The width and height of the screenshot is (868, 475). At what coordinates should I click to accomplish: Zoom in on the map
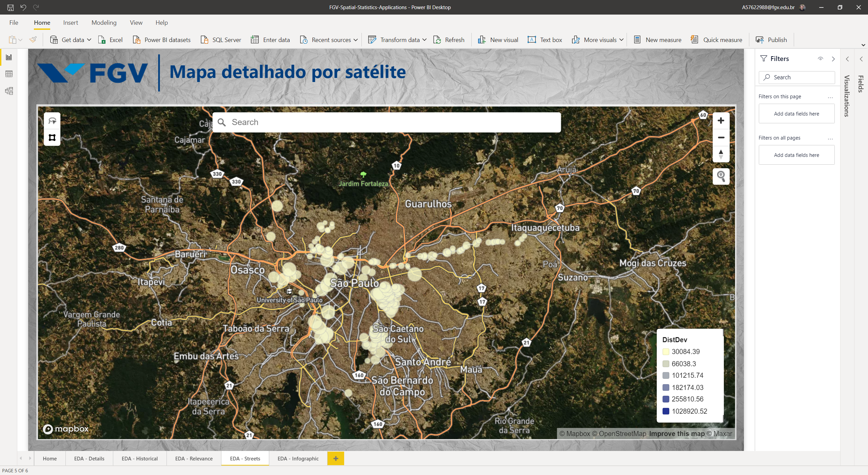(721, 121)
